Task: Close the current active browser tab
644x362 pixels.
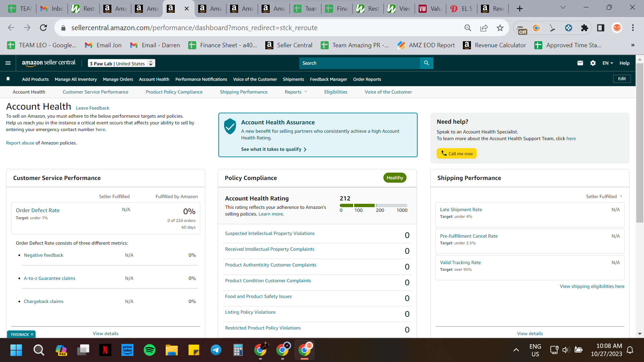Action: [187, 9]
